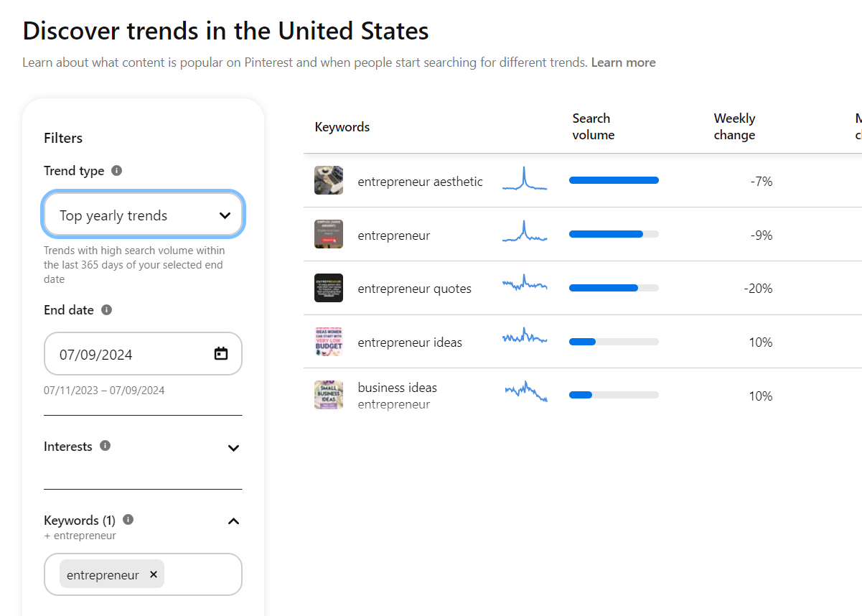This screenshot has width=862, height=616.
Task: Click the Keywords info icon
Action: point(128,520)
